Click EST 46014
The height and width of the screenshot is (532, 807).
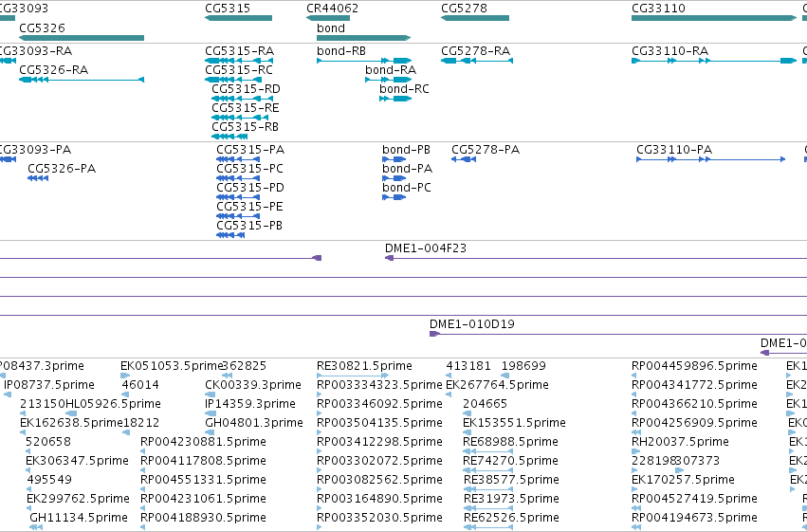pyautogui.click(x=140, y=385)
